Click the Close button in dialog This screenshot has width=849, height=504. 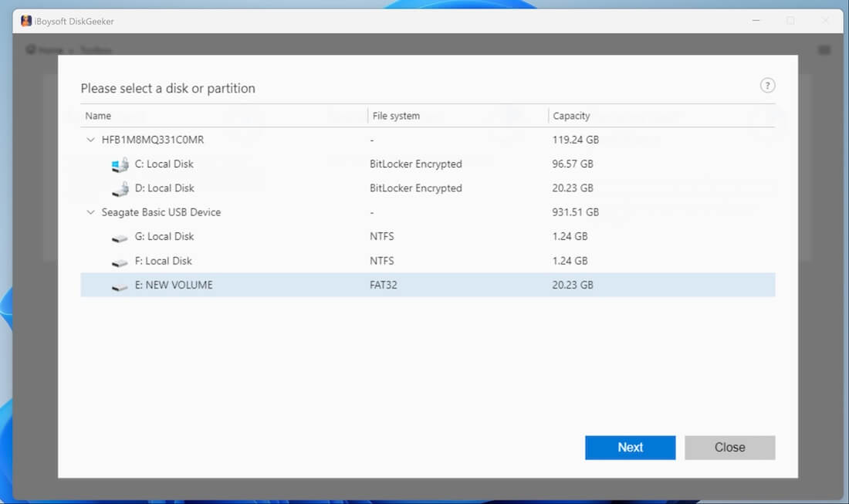coord(730,448)
